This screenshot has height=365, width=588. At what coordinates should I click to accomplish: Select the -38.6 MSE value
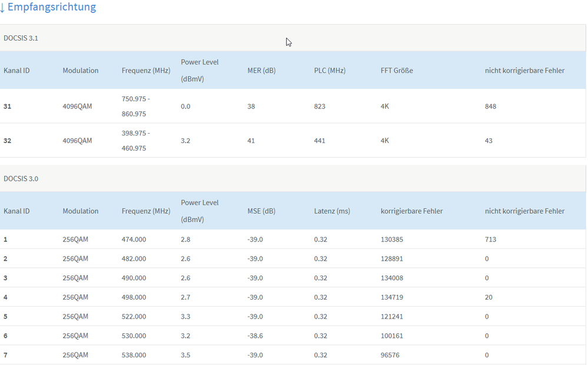[x=255, y=336]
